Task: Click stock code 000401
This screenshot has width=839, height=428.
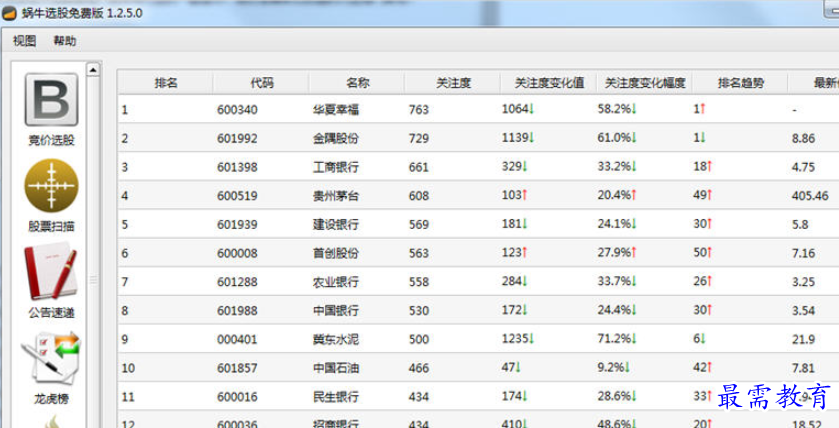Action: 237,340
